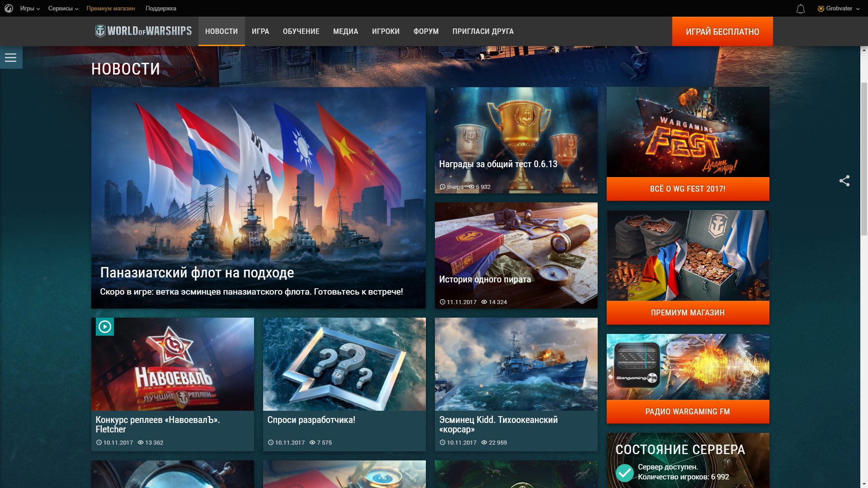Click the share icon on the right

tap(844, 181)
